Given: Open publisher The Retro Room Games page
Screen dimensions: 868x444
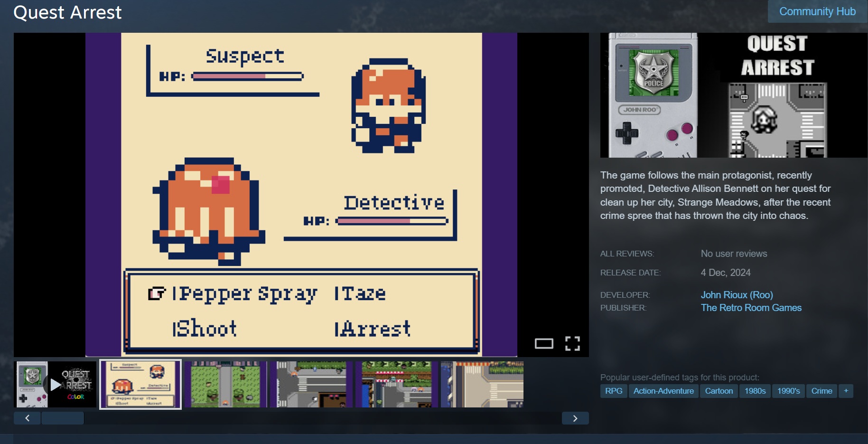Looking at the screenshot, I should tap(751, 308).
